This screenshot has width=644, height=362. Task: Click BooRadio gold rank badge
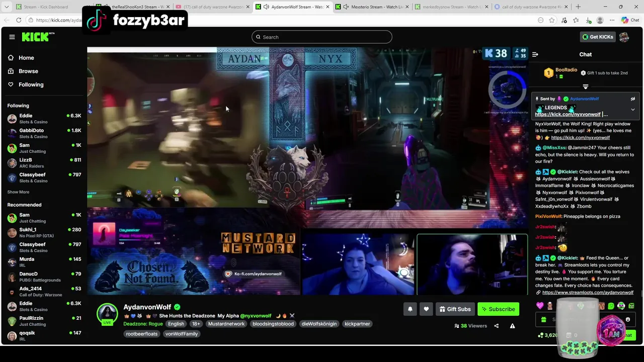point(548,73)
